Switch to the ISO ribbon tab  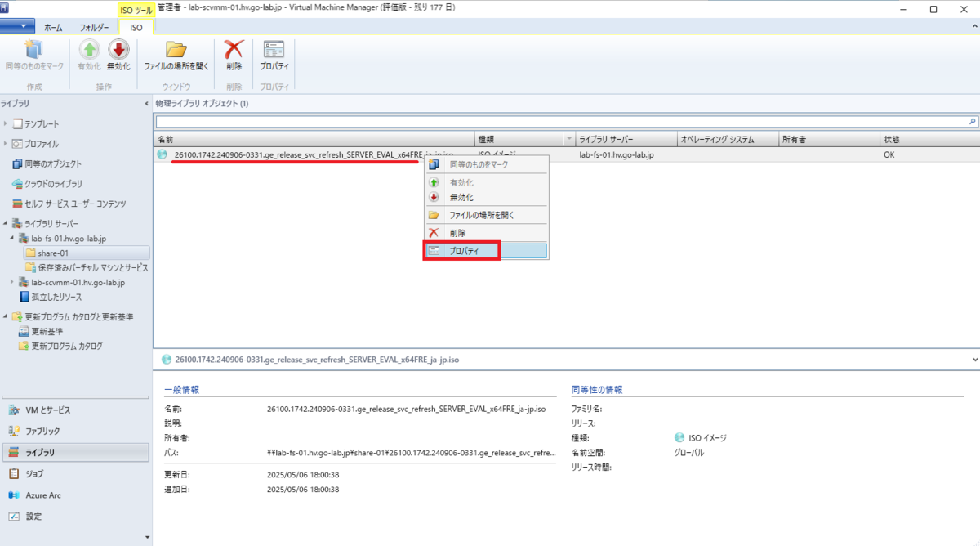coord(136,27)
